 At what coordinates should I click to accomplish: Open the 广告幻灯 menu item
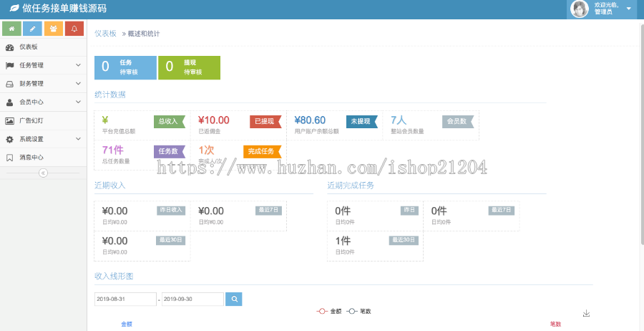tap(43, 121)
